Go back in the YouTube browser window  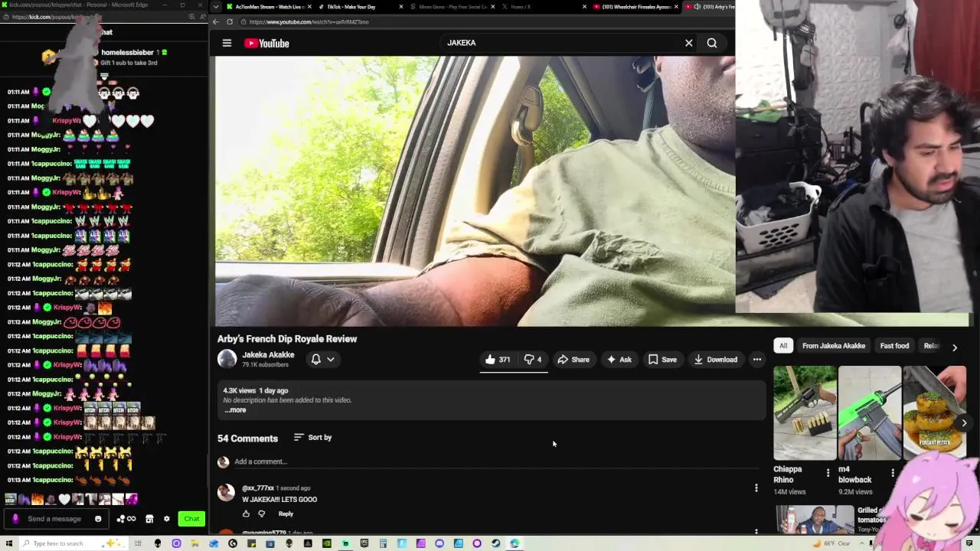(217, 21)
